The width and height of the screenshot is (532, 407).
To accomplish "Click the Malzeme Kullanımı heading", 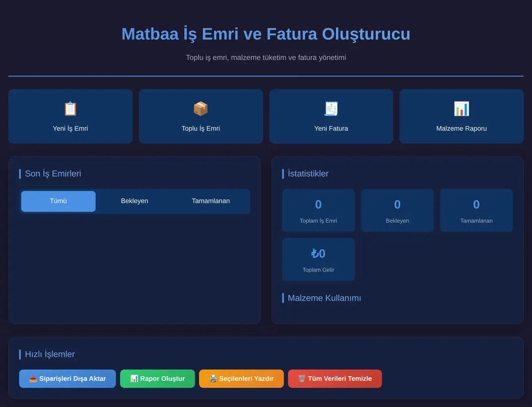I will [324, 298].
